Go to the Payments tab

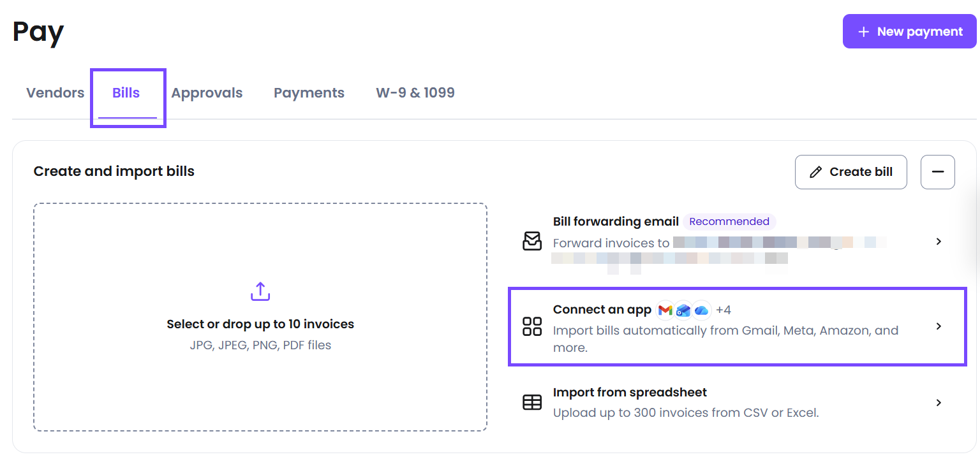[x=309, y=93]
